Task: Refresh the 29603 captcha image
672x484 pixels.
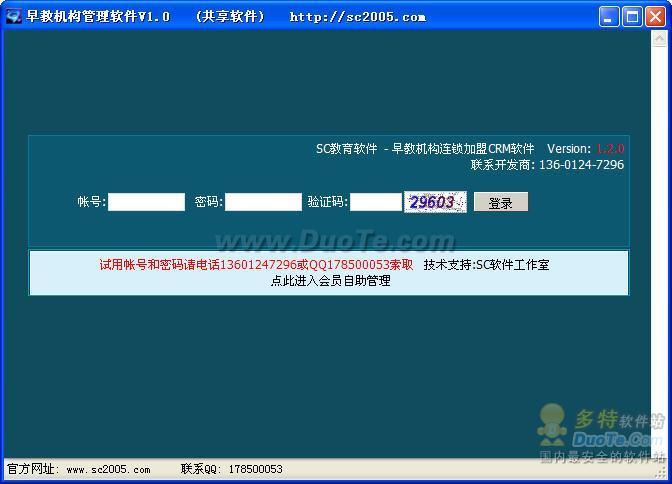Action: coord(435,202)
